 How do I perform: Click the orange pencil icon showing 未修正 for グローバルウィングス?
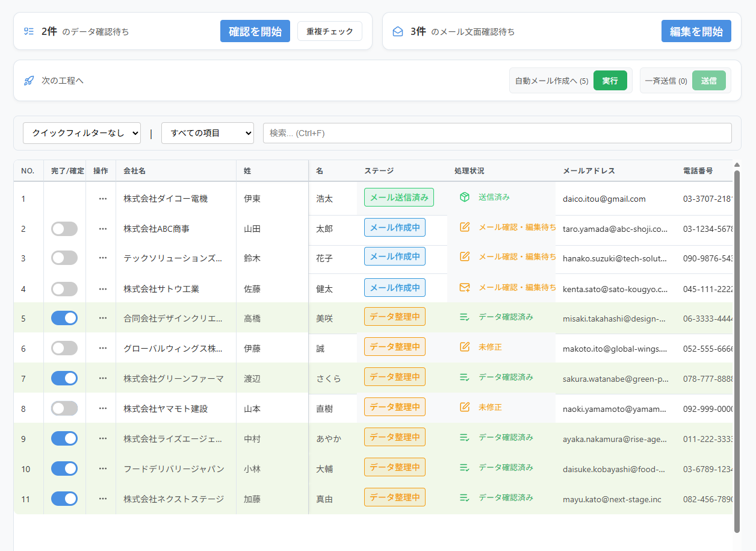[x=463, y=348]
